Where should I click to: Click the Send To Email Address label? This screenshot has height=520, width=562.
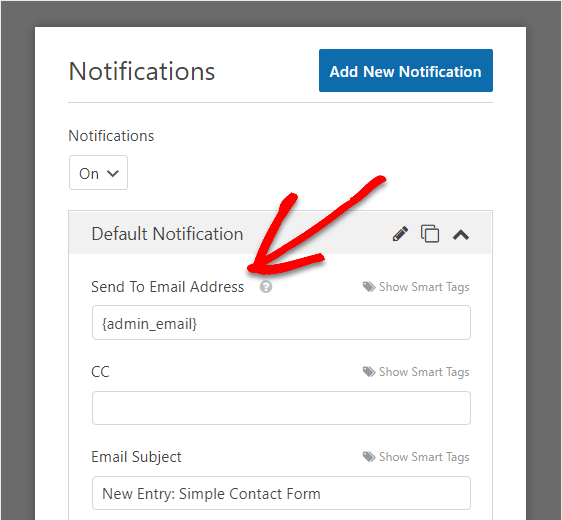[x=167, y=287]
